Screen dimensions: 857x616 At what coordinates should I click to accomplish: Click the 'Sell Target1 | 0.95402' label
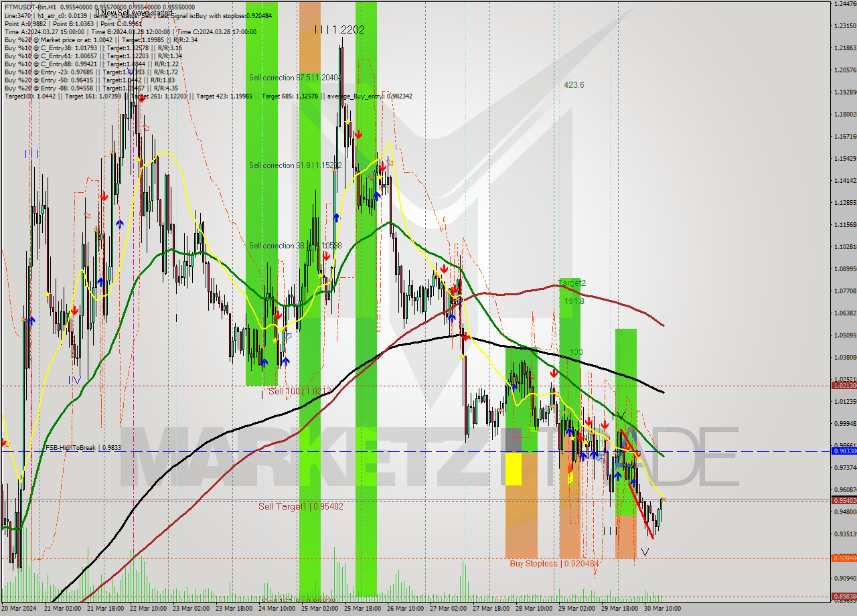tap(301, 506)
